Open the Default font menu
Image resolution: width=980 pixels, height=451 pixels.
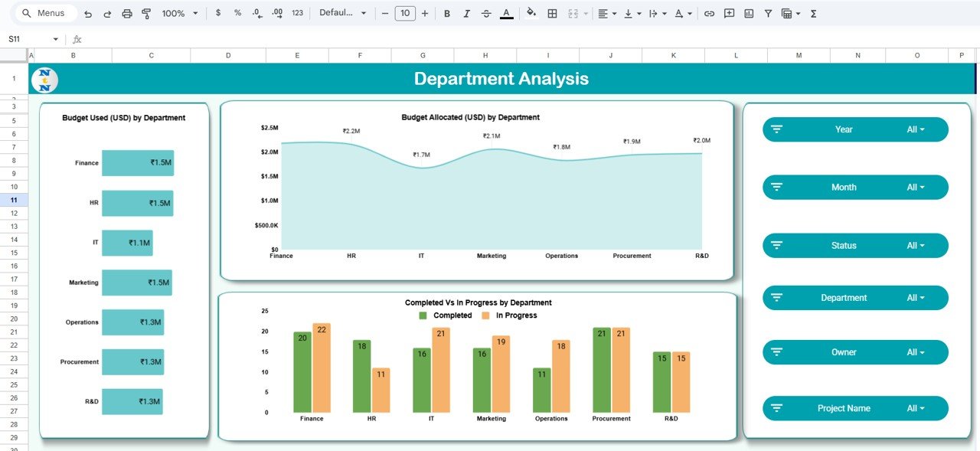tap(342, 13)
